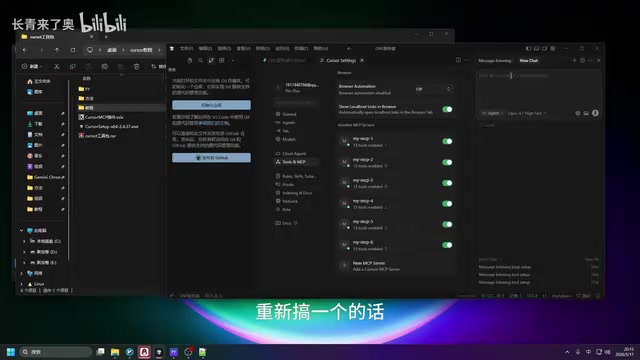Navigate back with the arrow in Cursor title bar

pos(349,48)
